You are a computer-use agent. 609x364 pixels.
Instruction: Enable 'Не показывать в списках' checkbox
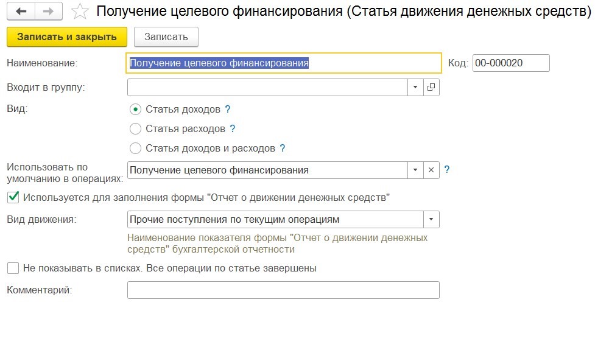(13, 268)
